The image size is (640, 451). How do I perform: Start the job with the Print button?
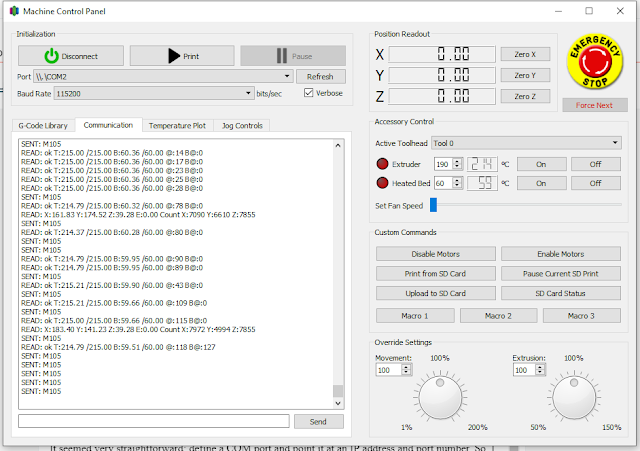click(182, 56)
